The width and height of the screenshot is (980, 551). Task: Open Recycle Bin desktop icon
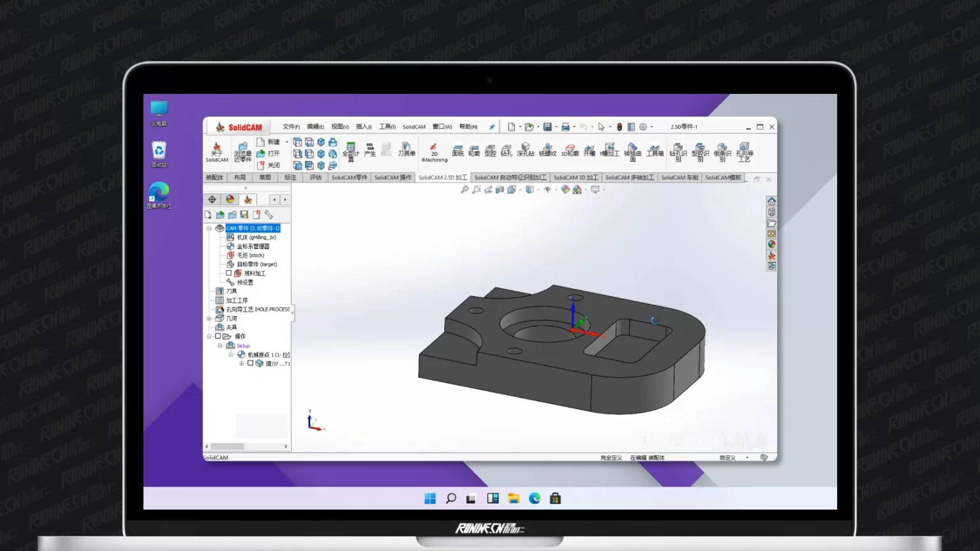coord(159,154)
